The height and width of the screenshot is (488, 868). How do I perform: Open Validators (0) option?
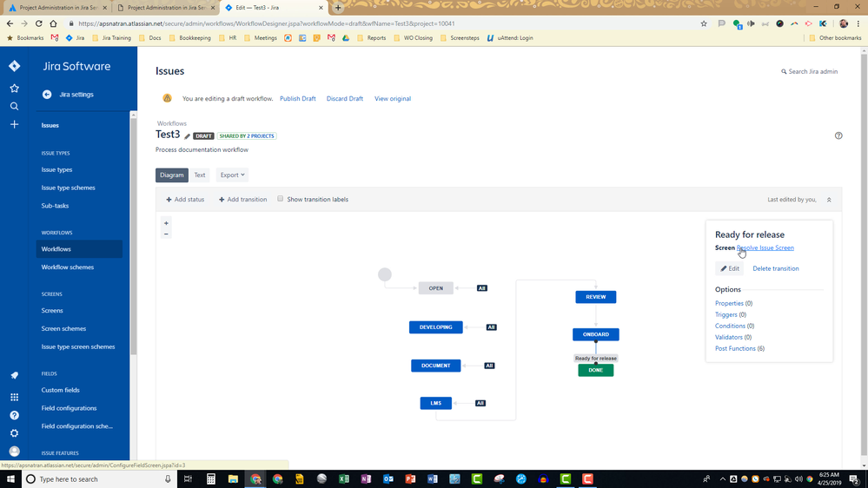click(x=733, y=337)
